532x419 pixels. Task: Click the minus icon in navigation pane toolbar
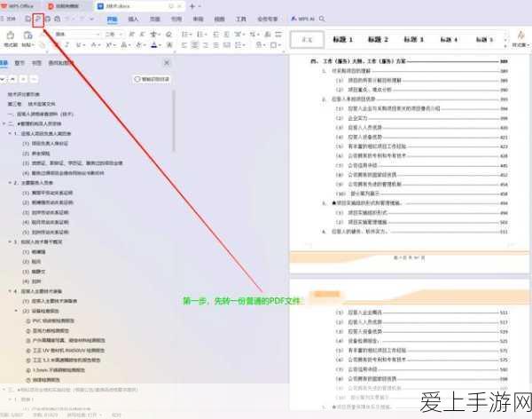(35, 79)
